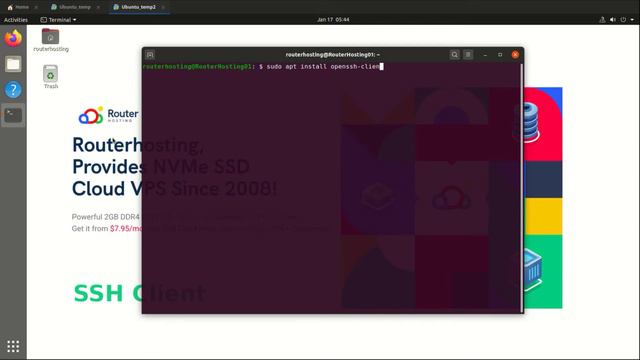Click the terminal scrollbar
The image size is (640, 360).
click(522, 188)
